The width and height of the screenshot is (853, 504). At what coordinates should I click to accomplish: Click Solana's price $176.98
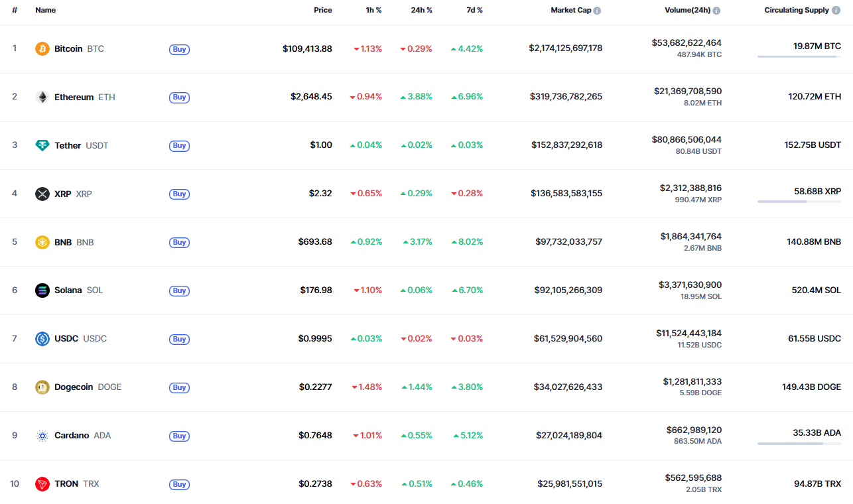click(316, 290)
